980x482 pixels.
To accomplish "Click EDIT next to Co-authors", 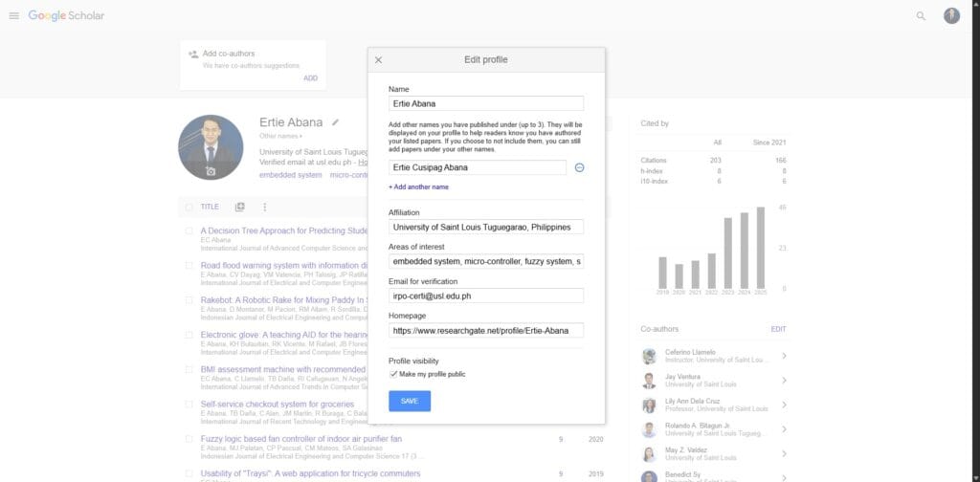I will [x=778, y=329].
